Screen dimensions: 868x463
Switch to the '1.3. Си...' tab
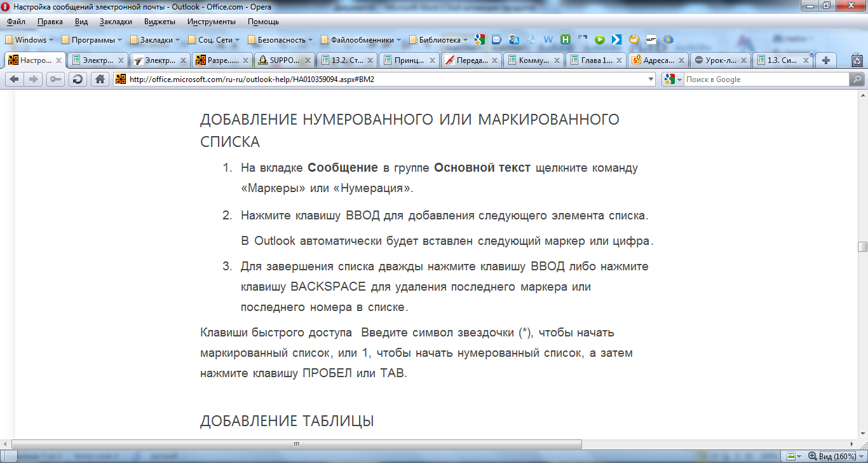782,60
